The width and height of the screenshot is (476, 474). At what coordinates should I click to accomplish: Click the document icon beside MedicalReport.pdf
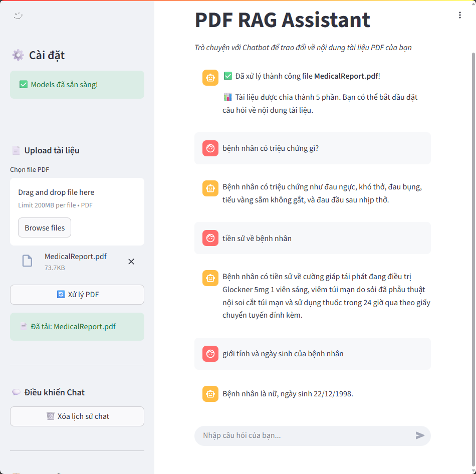[x=27, y=261]
